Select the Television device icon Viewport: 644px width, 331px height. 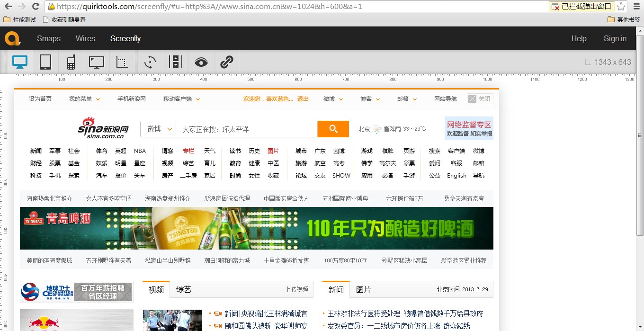(97, 62)
